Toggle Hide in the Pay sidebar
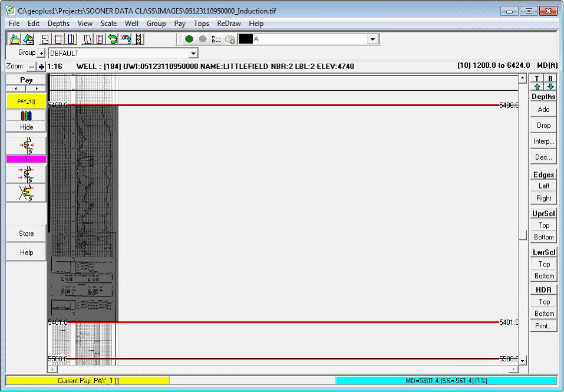This screenshot has height=392, width=564. pyautogui.click(x=26, y=126)
